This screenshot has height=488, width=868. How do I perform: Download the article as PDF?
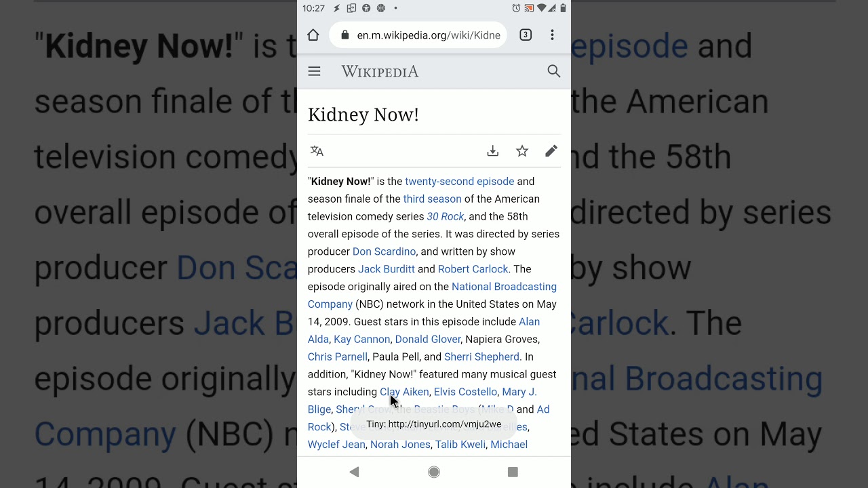(x=493, y=151)
